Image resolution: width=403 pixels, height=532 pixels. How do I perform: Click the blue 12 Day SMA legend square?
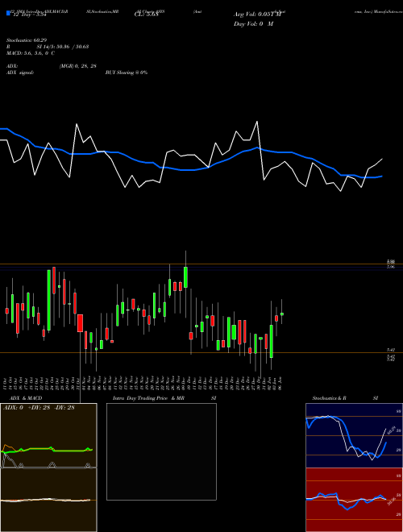(8, 14)
